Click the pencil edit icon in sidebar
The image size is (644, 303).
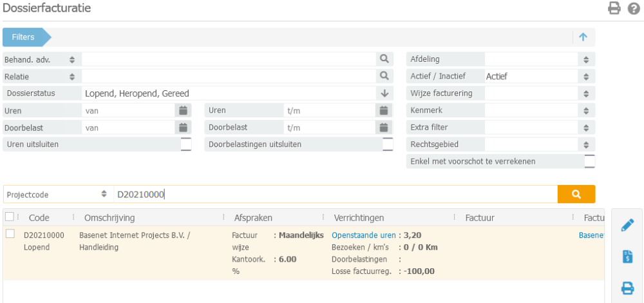[x=627, y=225]
